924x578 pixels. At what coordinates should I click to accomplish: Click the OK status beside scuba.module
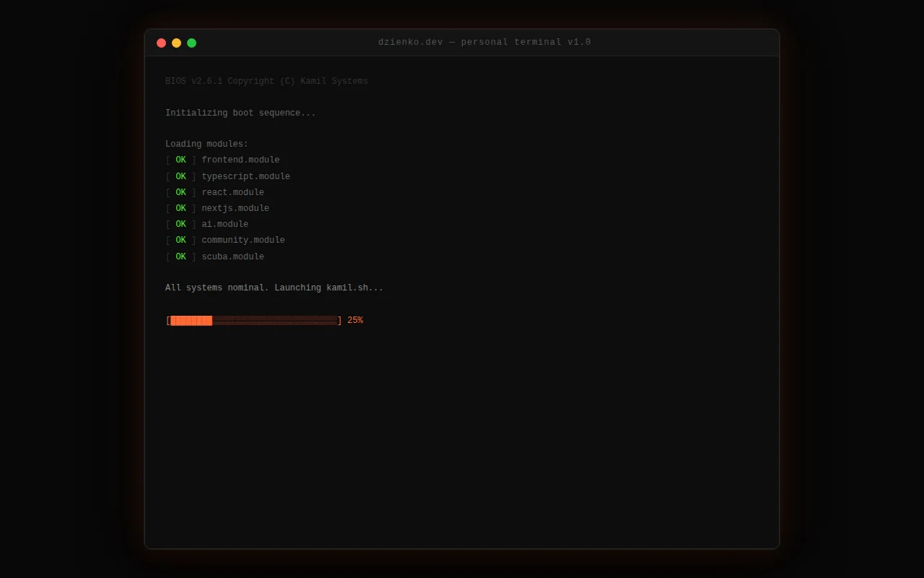tap(180, 256)
